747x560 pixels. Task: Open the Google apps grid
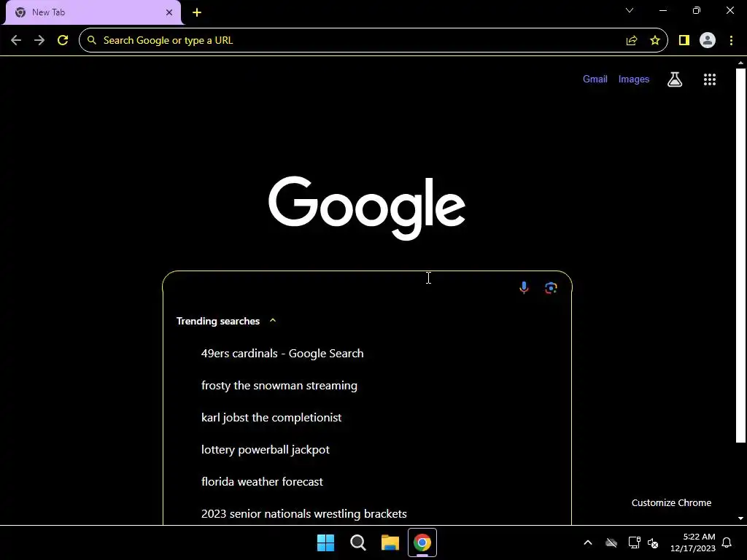pos(710,79)
